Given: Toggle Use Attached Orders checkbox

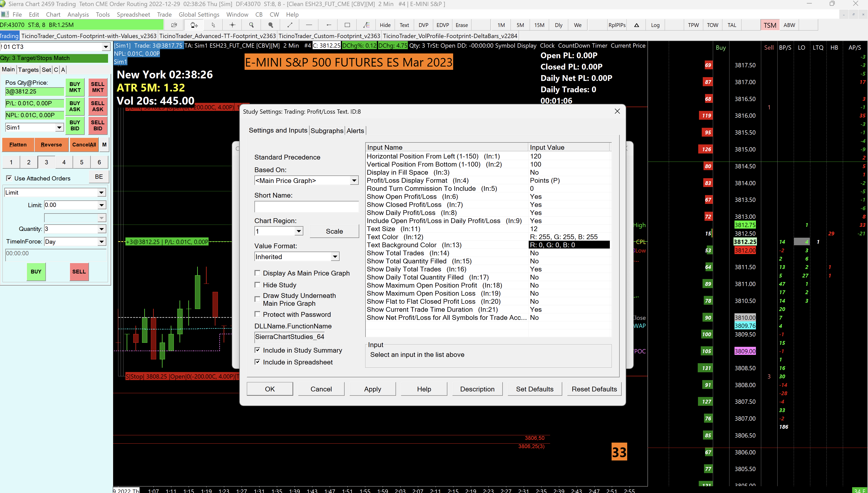Looking at the screenshot, I should coord(9,178).
